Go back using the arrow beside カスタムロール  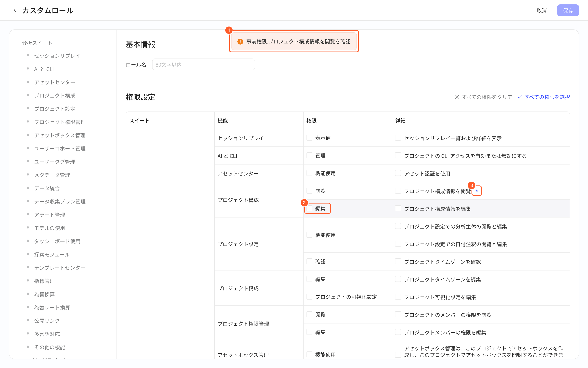(x=15, y=10)
